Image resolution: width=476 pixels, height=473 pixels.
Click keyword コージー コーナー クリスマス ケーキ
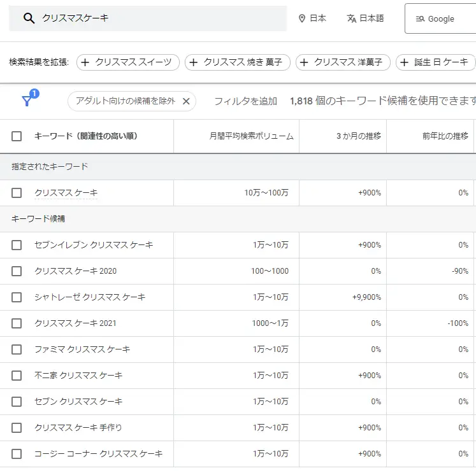[x=98, y=453]
